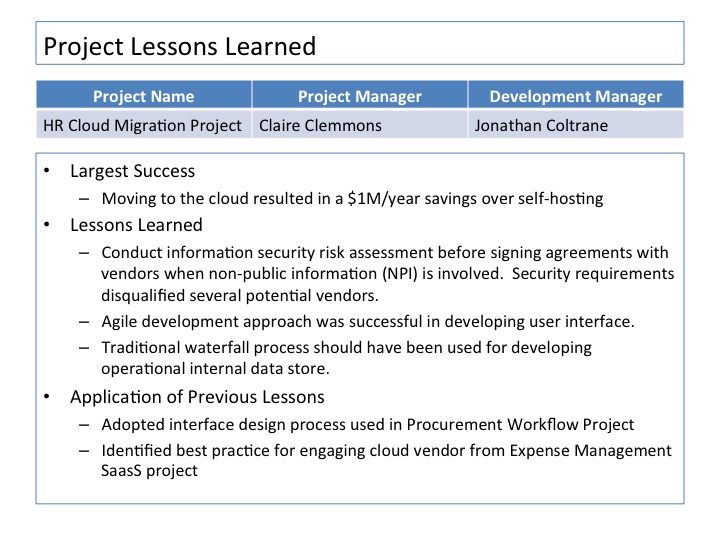Click the "Traditional waterfall process" sub-bullet
This screenshot has height=540, width=720.
tap(346, 348)
